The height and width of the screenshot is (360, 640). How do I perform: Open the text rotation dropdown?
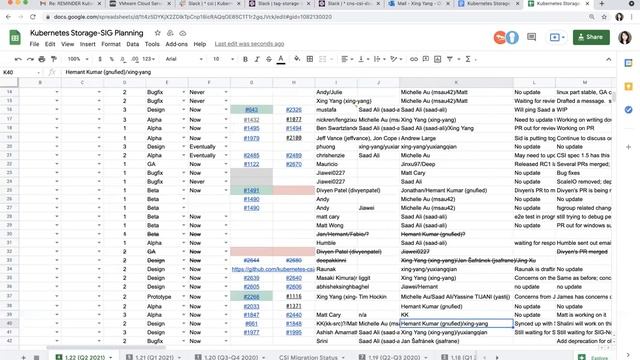[396, 59]
